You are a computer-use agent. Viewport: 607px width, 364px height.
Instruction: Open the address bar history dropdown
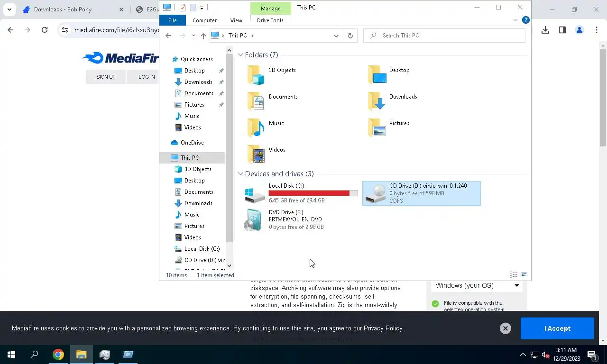(336, 36)
